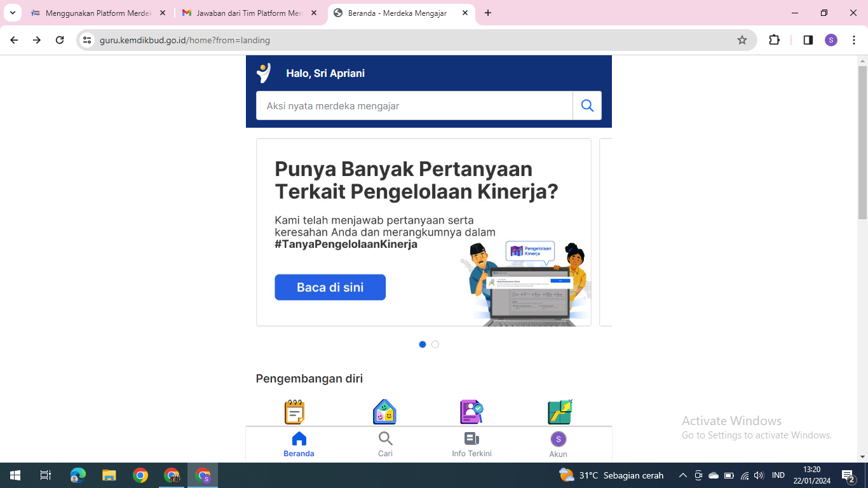
Task: Open the Chrome three-dot menu
Action: [x=854, y=40]
